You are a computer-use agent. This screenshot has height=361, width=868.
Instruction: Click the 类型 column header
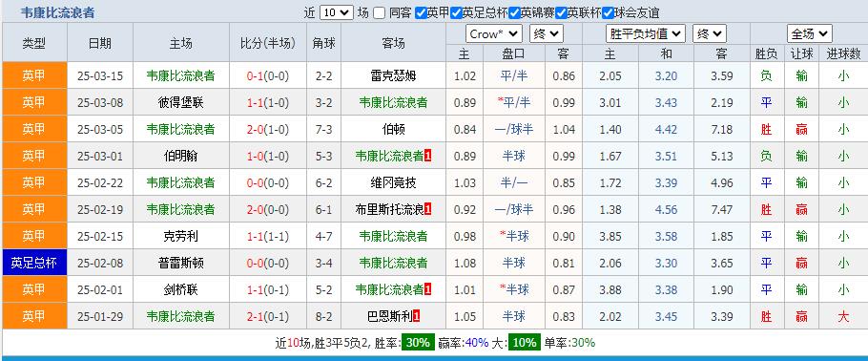pyautogui.click(x=34, y=43)
